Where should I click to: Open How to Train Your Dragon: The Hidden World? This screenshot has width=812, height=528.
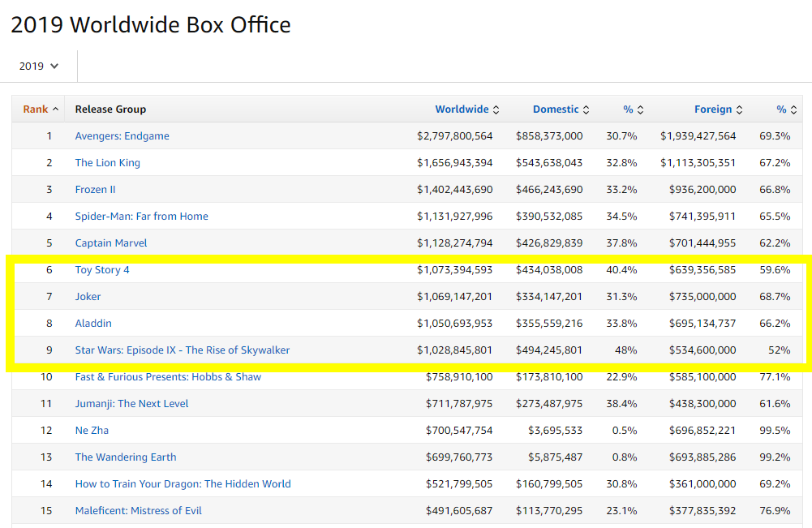tap(183, 484)
